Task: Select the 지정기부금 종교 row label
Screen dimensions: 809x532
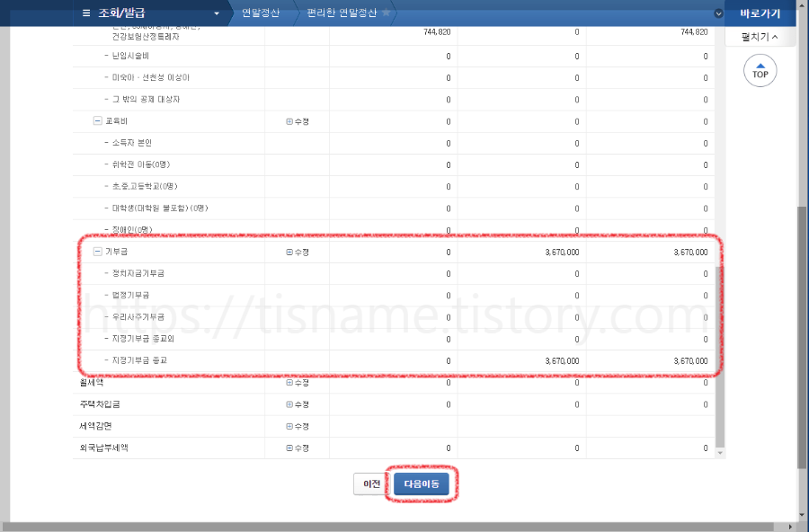Action: tap(139, 360)
